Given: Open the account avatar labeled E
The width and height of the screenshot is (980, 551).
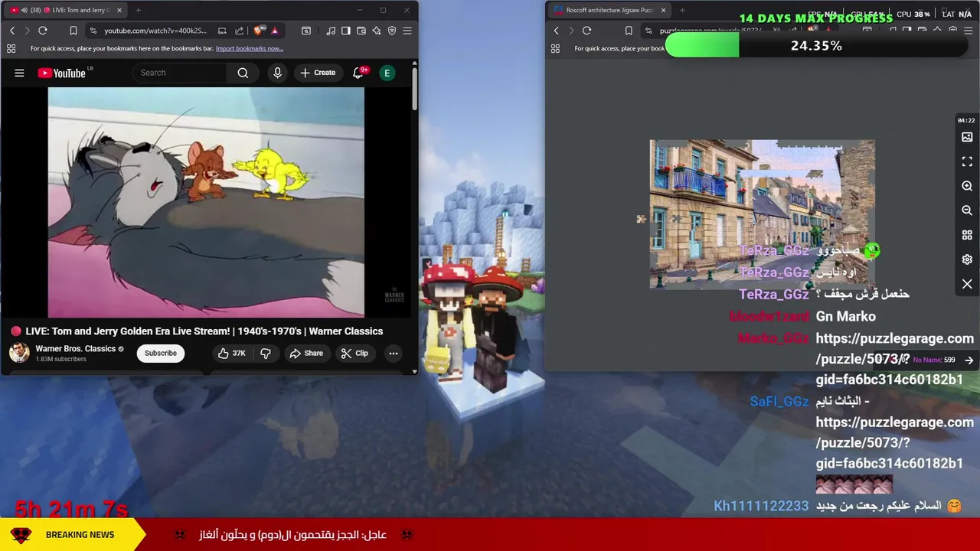Looking at the screenshot, I should point(387,73).
